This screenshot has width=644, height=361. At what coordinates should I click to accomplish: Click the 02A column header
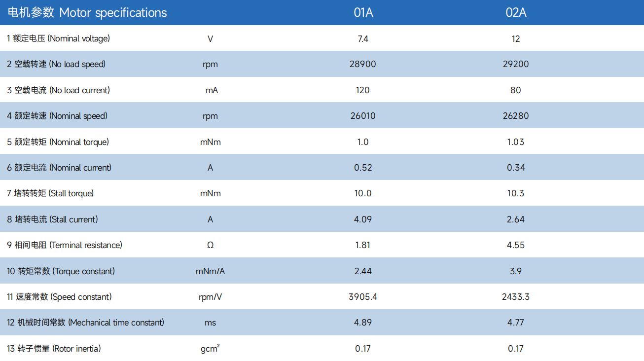click(516, 13)
